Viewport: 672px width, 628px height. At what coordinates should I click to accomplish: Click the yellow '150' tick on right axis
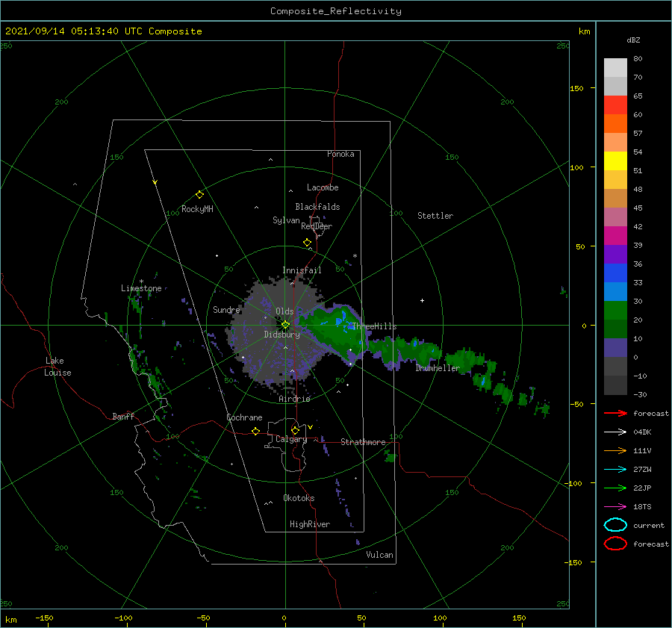576,88
